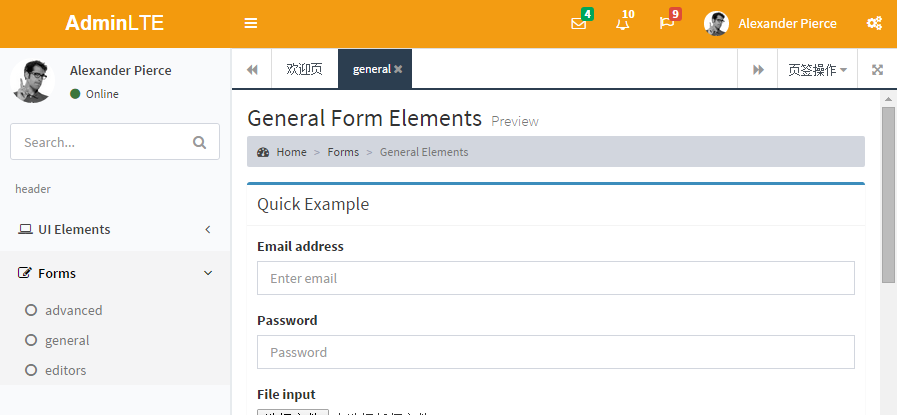The height and width of the screenshot is (415, 898).
Task: Click the search magnifier icon
Action: [199, 142]
